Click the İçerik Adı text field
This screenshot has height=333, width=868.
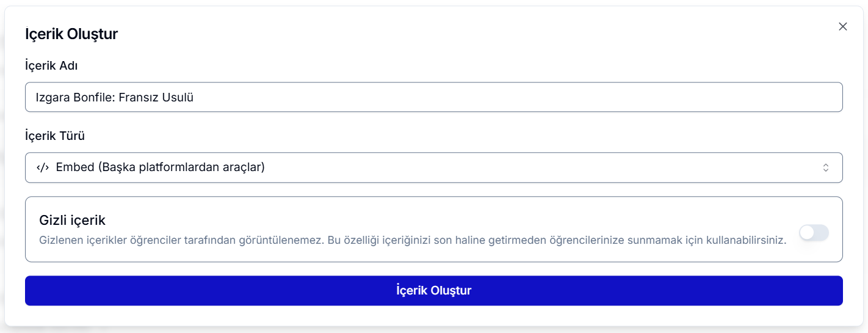point(433,97)
